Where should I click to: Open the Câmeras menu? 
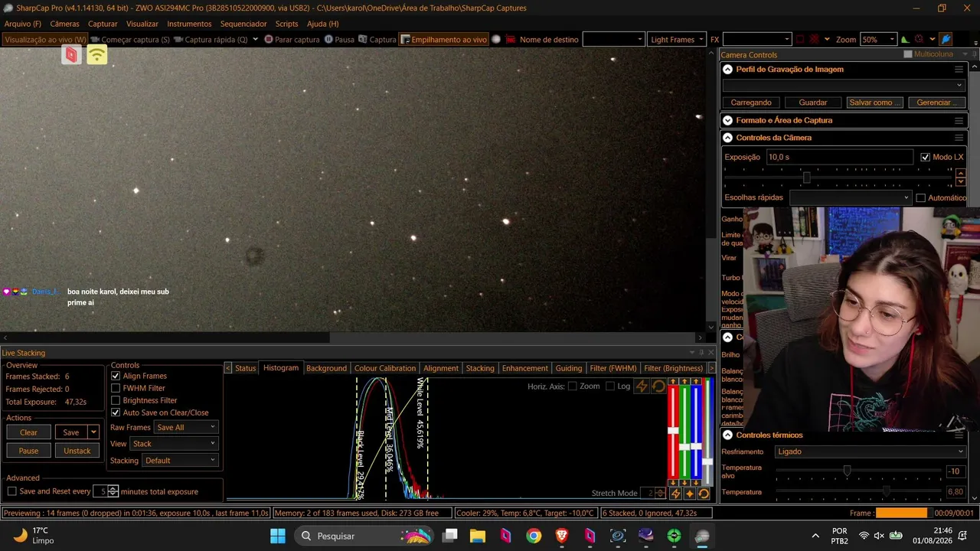[64, 24]
